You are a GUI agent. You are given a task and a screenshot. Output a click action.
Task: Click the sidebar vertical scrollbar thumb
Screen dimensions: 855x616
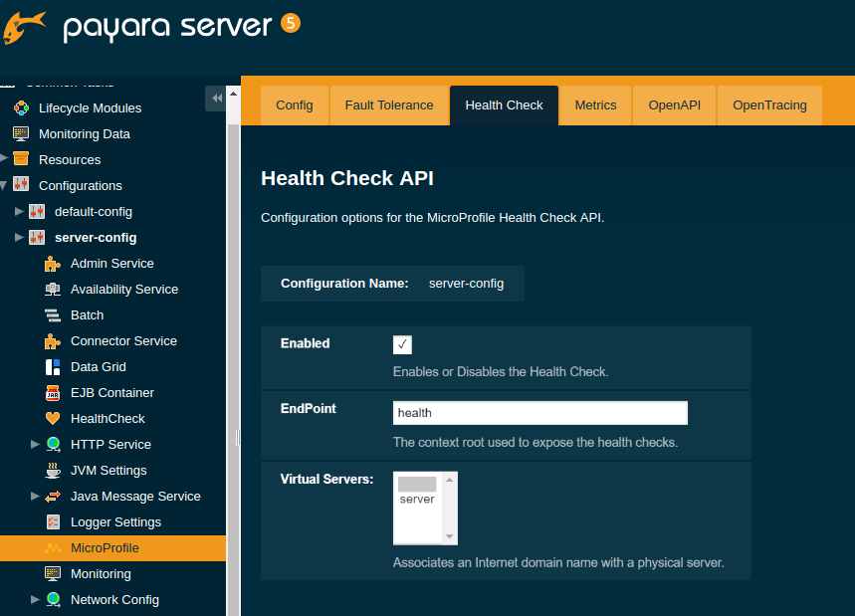233,370
